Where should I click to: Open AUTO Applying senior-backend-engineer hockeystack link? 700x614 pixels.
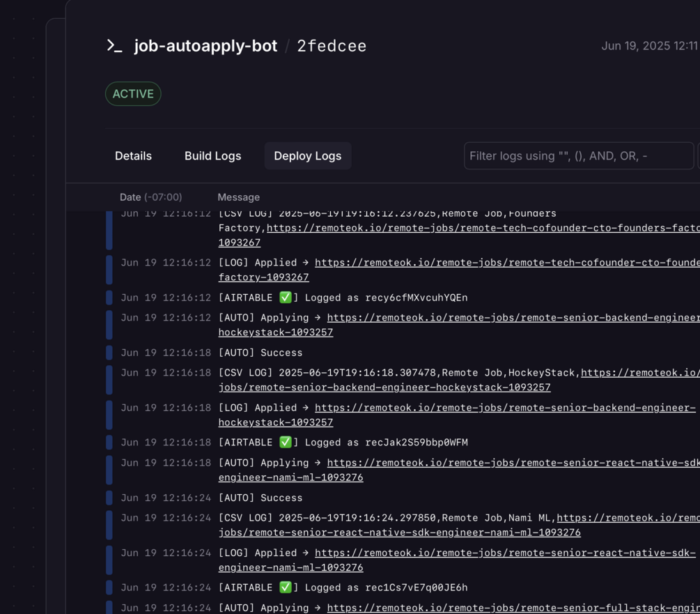(513, 318)
